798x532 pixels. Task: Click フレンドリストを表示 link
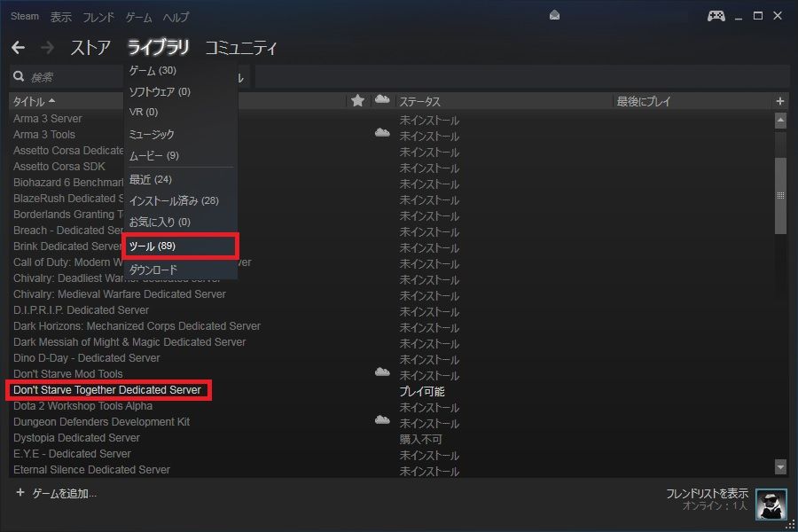coord(707,493)
